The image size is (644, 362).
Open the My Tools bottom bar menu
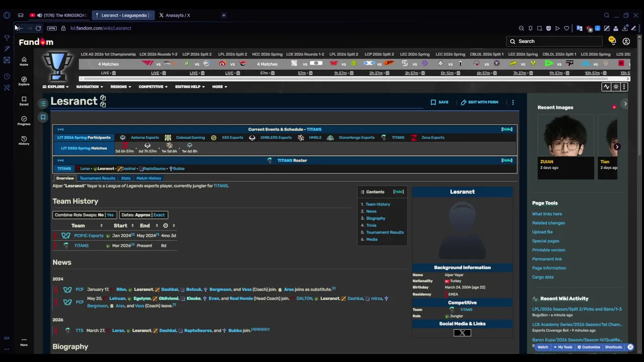pyautogui.click(x=562, y=347)
